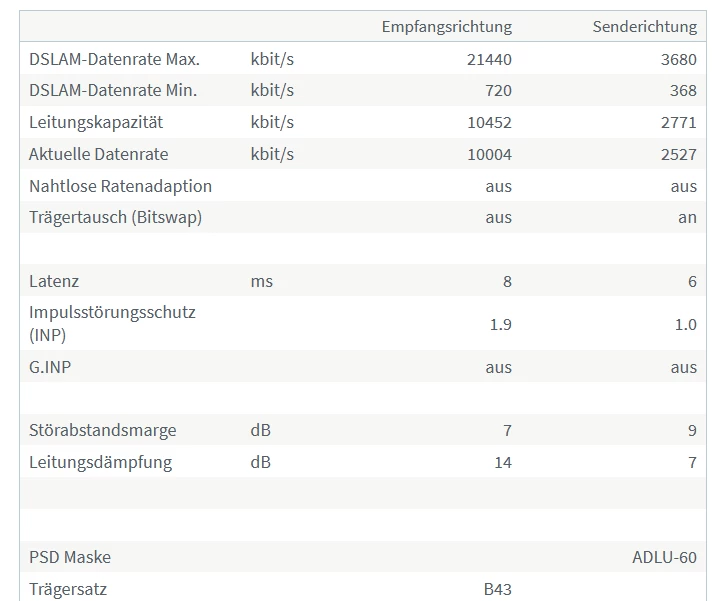
Task: Click the ADLU-60 PSD mask value
Action: pos(664,557)
